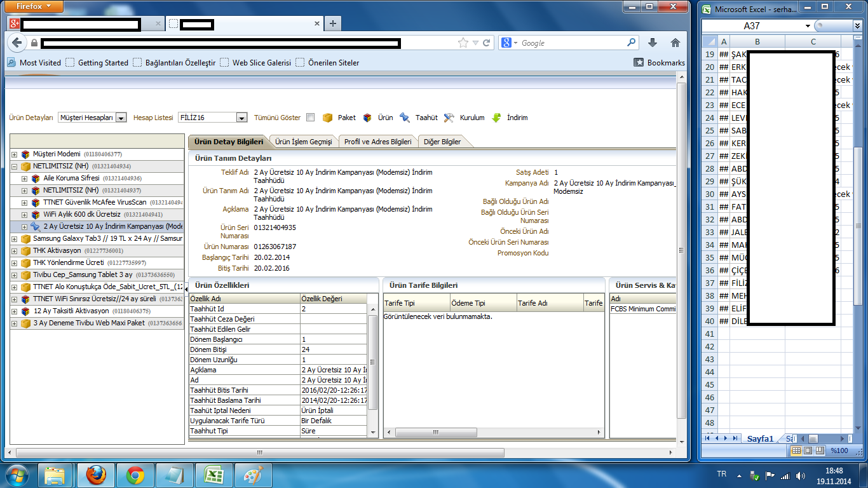The height and width of the screenshot is (488, 868).
Task: Switch Excel to Page Break Preview icon
Action: click(x=819, y=451)
